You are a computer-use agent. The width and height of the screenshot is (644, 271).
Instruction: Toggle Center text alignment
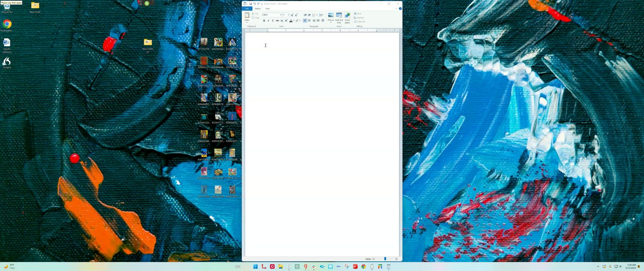pos(309,20)
